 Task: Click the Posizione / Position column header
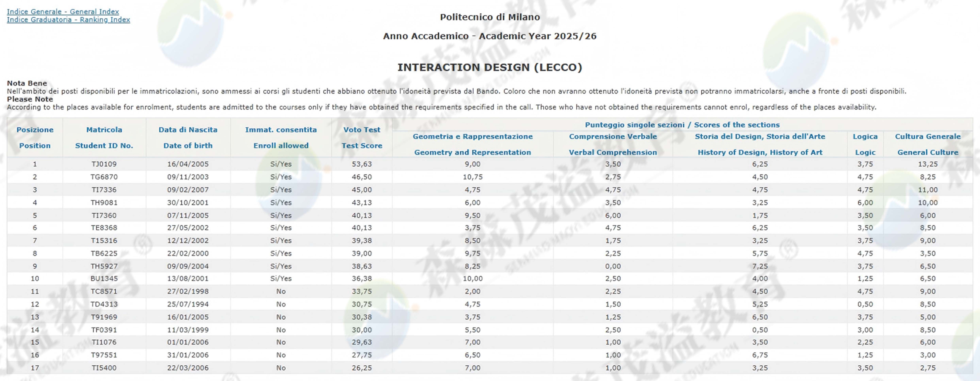tap(35, 138)
